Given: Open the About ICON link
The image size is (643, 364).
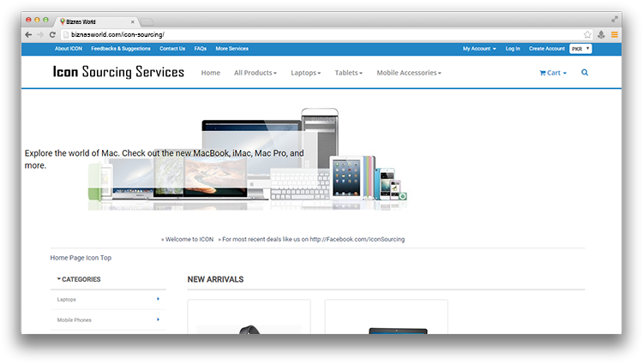Looking at the screenshot, I should 69,49.
